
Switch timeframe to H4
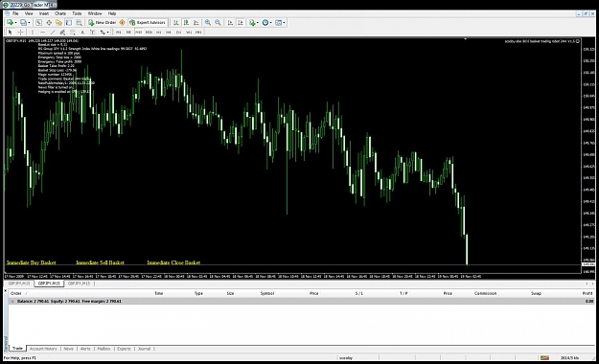[x=169, y=32]
